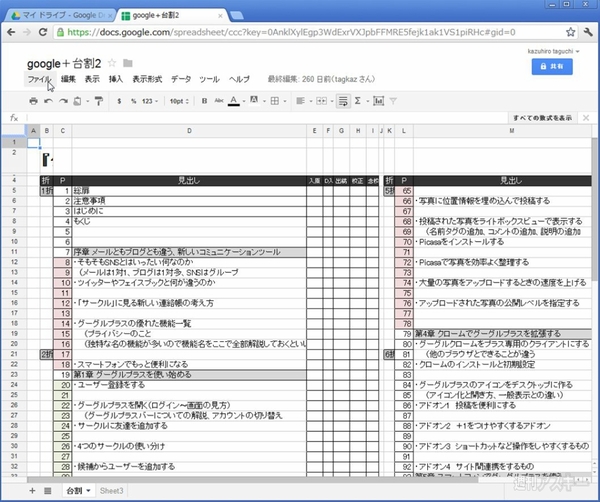
Task: Open the 最終編集 revision history link
Action: tap(321, 79)
